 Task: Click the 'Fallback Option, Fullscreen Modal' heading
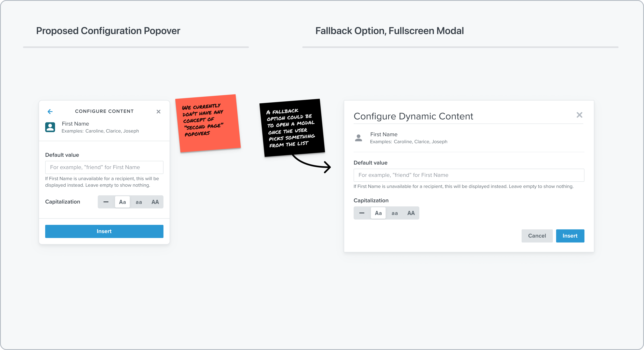(x=390, y=31)
